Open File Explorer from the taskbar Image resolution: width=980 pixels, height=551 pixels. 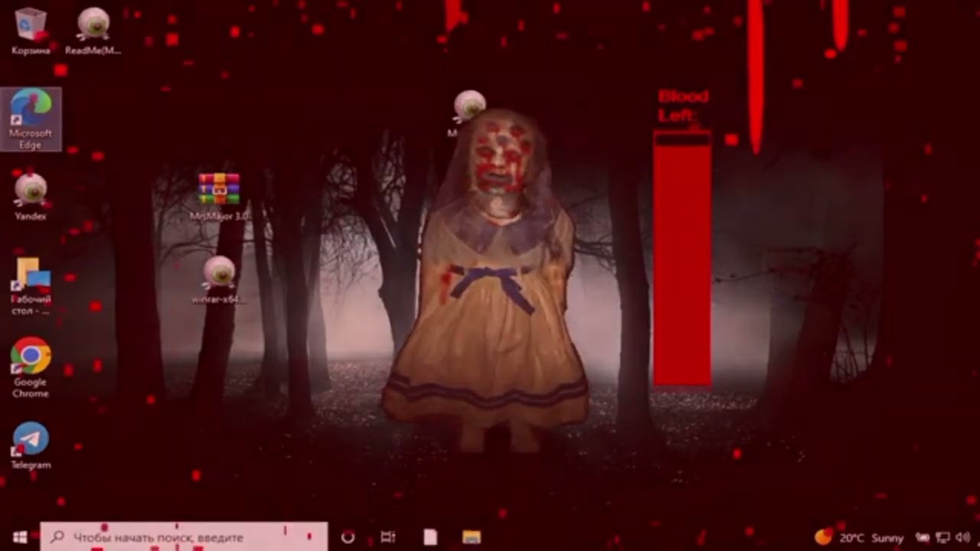click(x=472, y=537)
